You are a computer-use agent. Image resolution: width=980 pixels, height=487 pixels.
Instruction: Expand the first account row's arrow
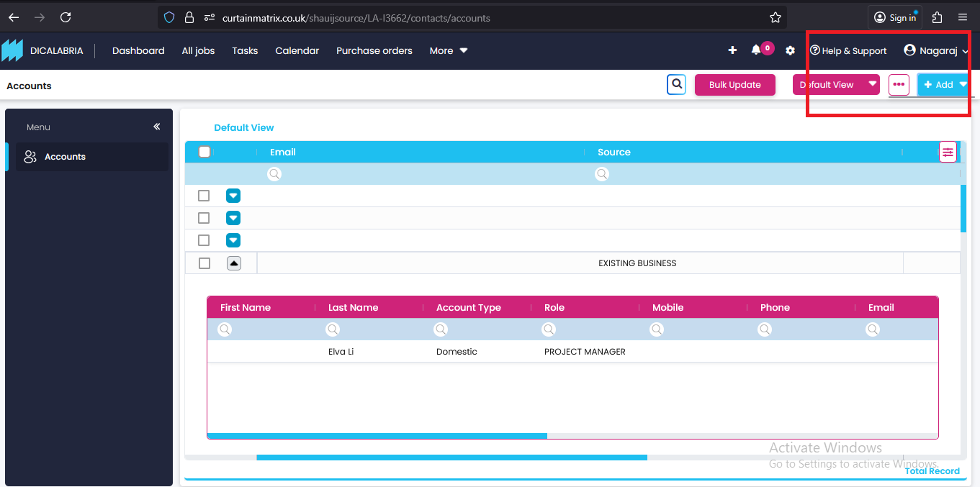233,196
